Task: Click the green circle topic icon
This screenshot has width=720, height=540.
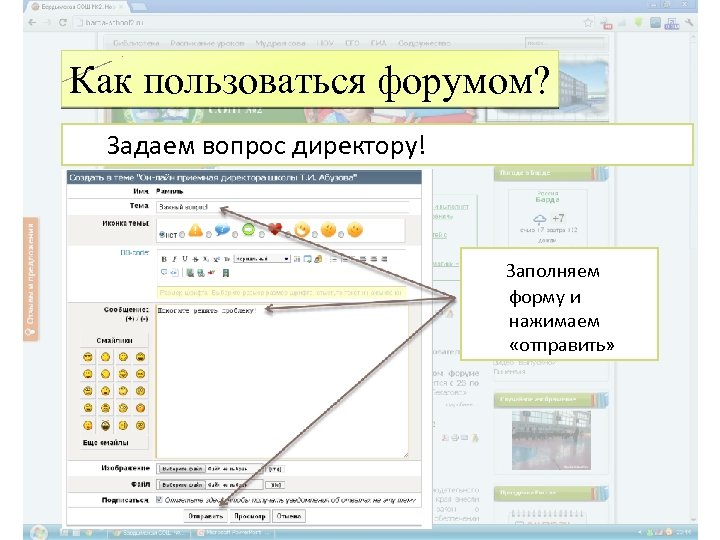Action: 248,229
